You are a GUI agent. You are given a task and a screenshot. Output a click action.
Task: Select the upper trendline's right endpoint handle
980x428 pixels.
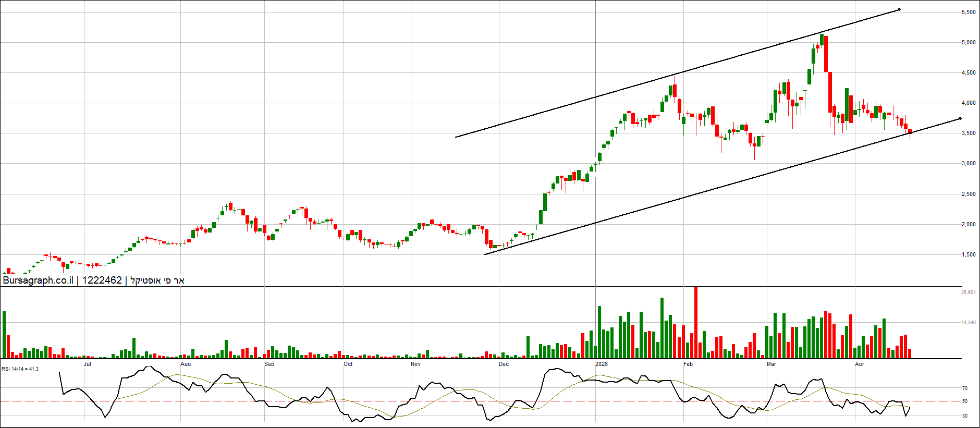pos(899,9)
